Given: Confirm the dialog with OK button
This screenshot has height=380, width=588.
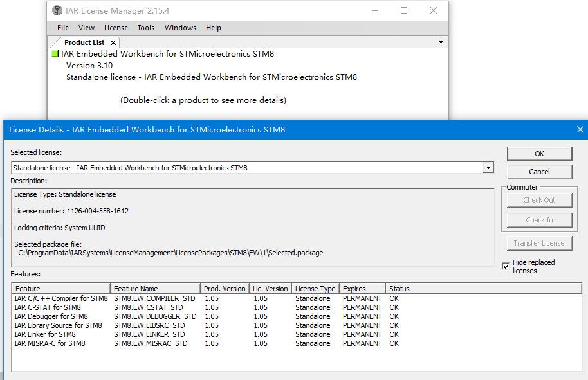Looking at the screenshot, I should (539, 154).
